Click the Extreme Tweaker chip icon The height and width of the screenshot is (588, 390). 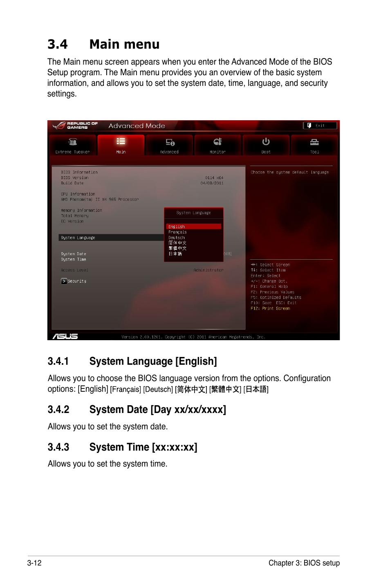[73, 142]
